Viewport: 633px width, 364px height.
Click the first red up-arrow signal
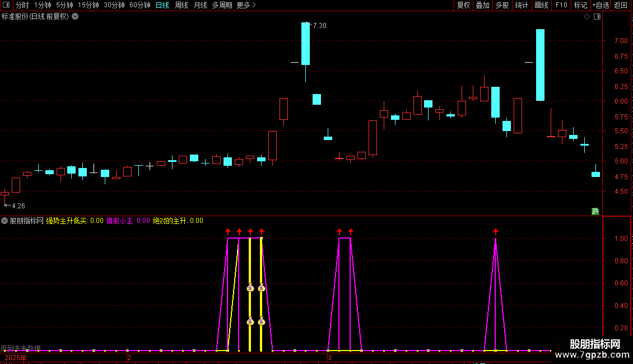click(228, 232)
